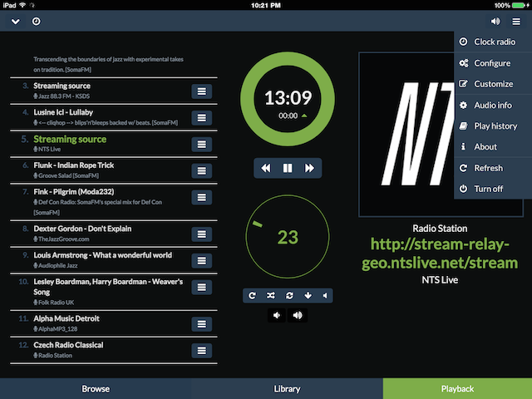532x399 pixels.
Task: Open the Configure menu item
Action: (493, 63)
